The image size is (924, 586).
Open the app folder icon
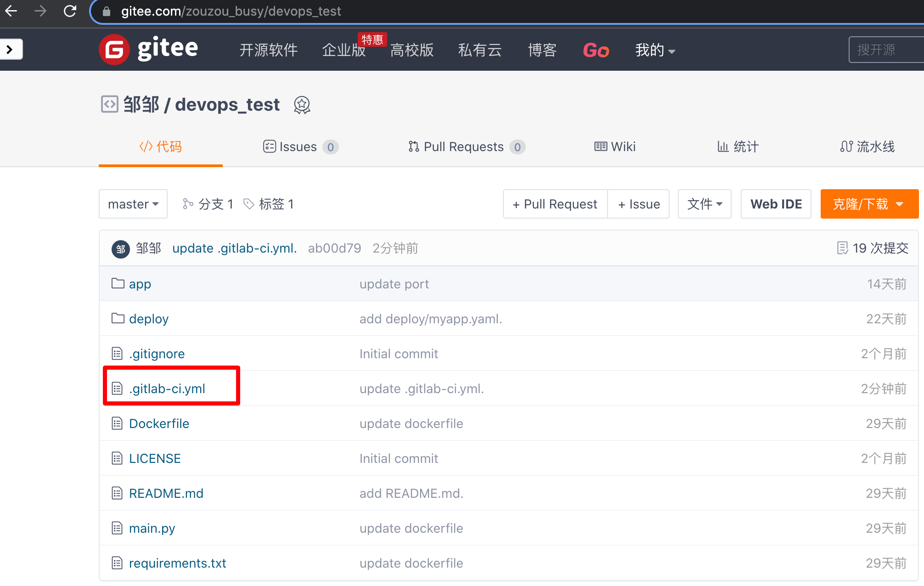click(118, 283)
